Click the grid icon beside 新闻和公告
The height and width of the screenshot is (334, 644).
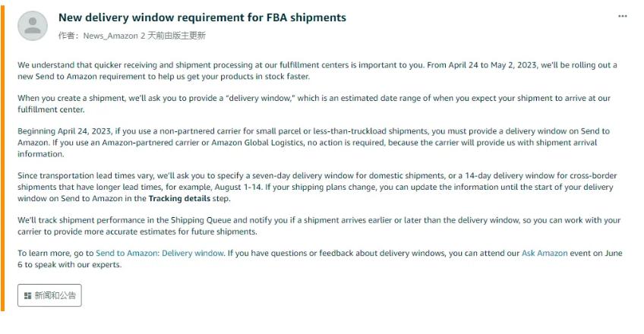(27, 295)
